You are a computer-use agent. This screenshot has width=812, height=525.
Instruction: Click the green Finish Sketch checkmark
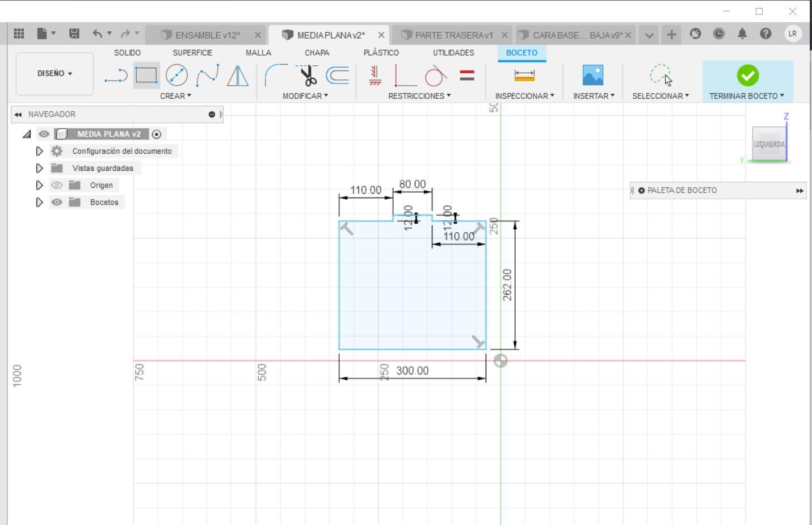747,75
